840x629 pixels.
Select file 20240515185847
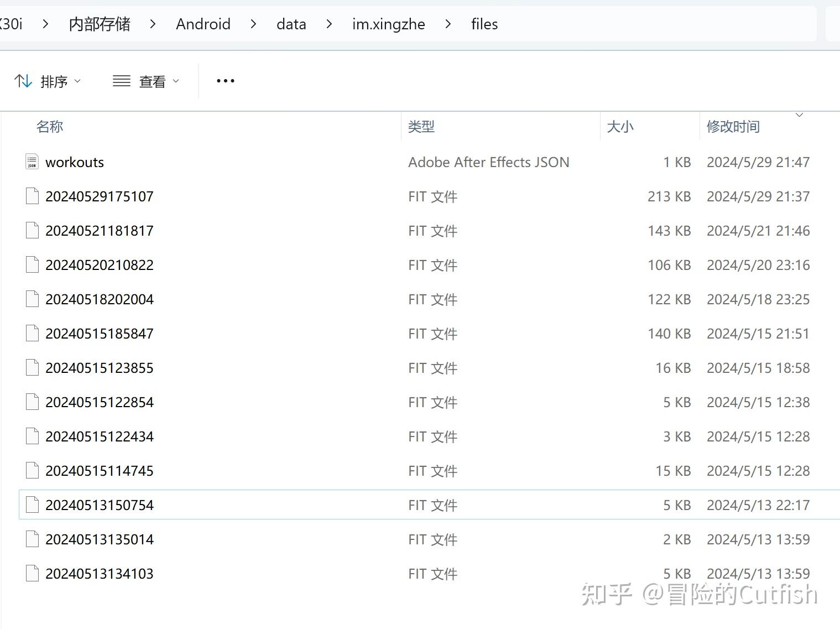[x=100, y=334]
